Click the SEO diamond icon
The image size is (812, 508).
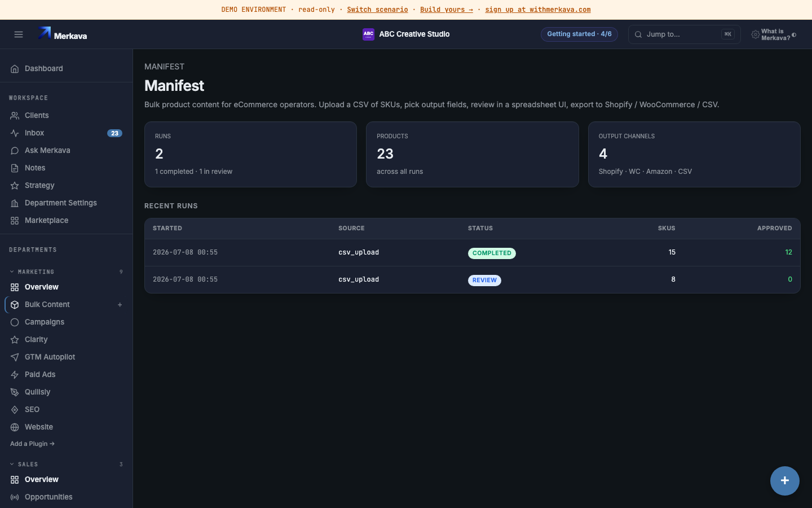(x=15, y=410)
